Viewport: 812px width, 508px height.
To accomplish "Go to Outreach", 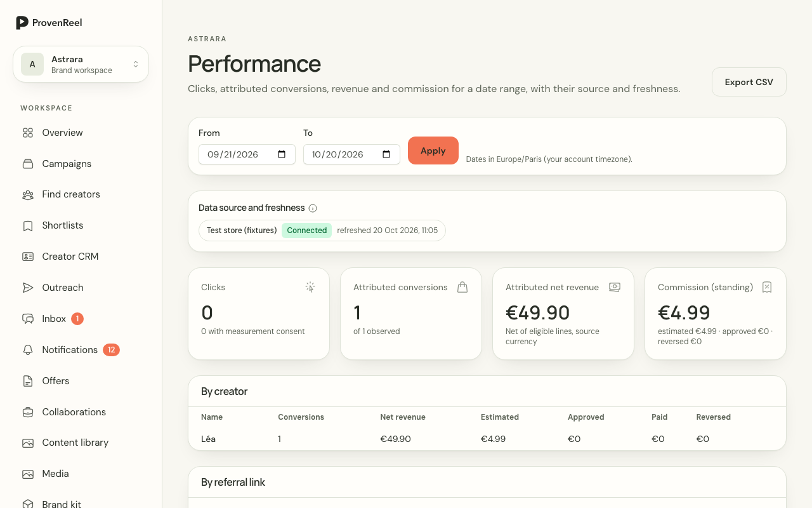I will click(63, 288).
